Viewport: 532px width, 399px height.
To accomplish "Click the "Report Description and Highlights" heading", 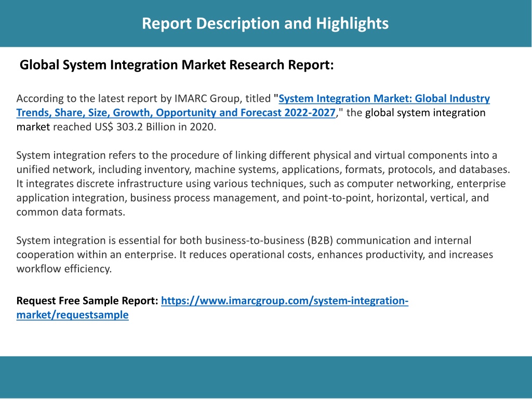I will (x=265, y=23).
